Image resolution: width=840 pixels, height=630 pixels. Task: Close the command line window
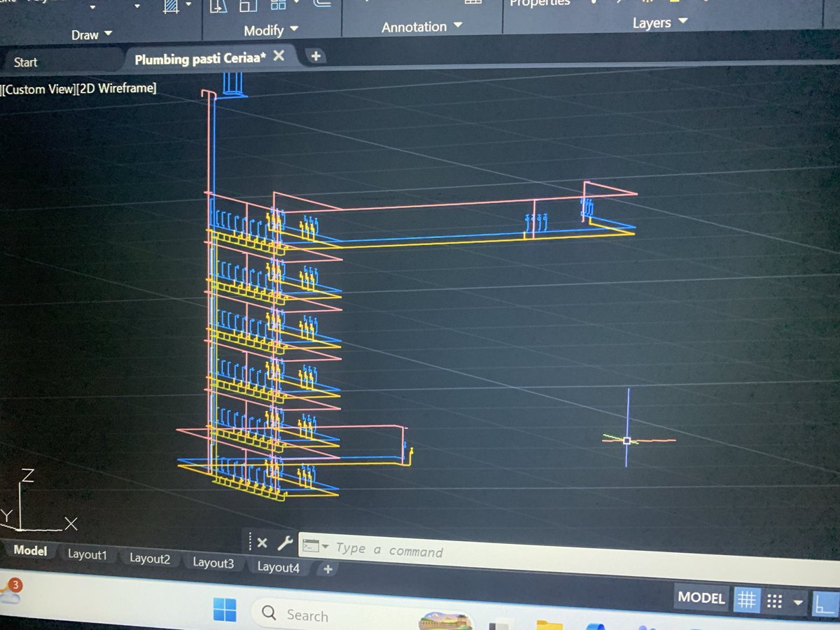(262, 542)
